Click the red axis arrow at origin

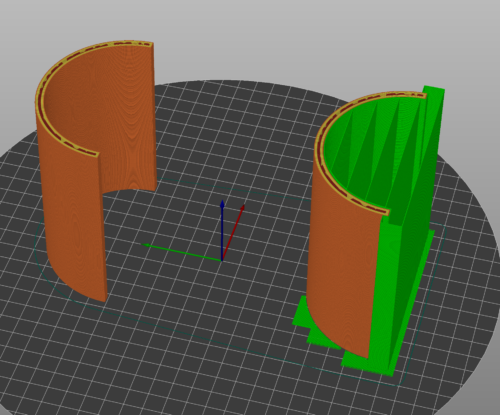[x=233, y=232]
